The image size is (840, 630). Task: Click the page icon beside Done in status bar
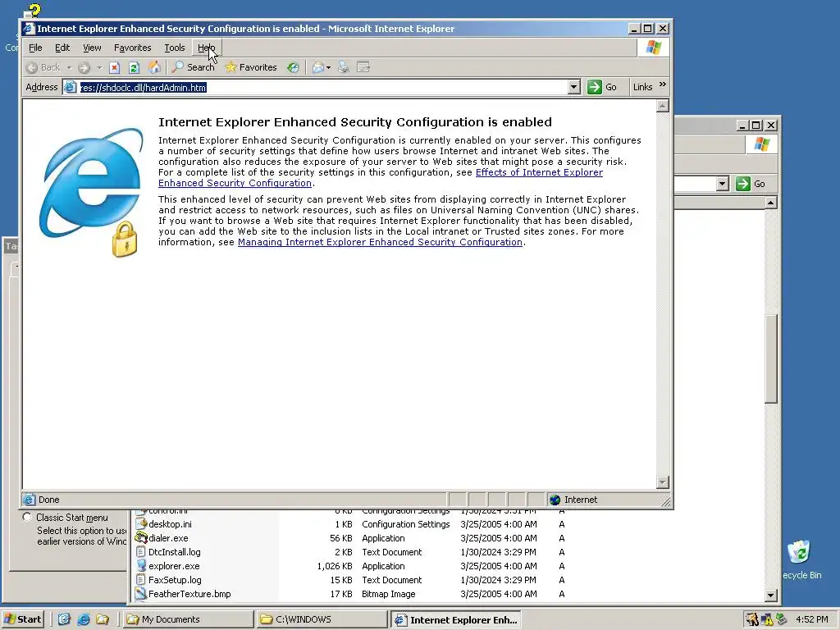click(x=29, y=500)
